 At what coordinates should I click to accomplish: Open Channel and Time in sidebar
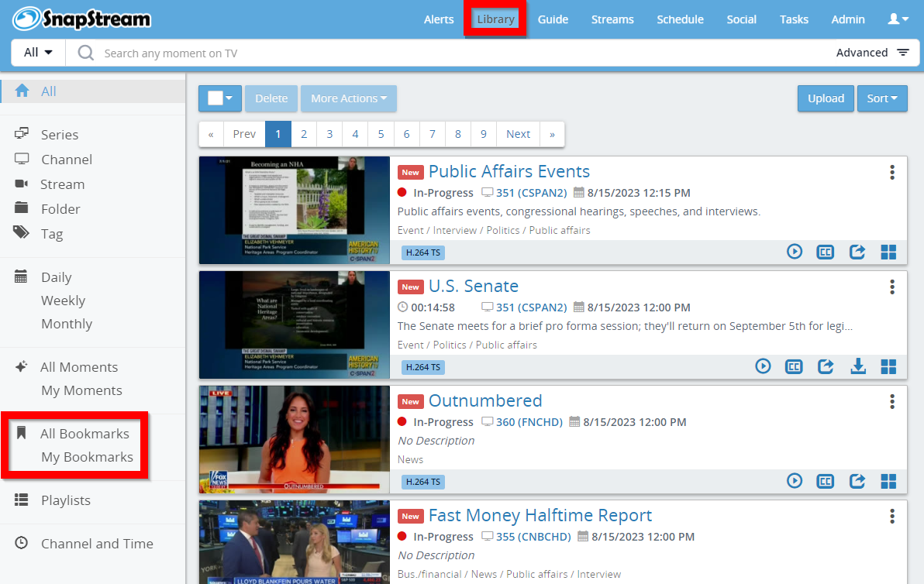coord(97,544)
